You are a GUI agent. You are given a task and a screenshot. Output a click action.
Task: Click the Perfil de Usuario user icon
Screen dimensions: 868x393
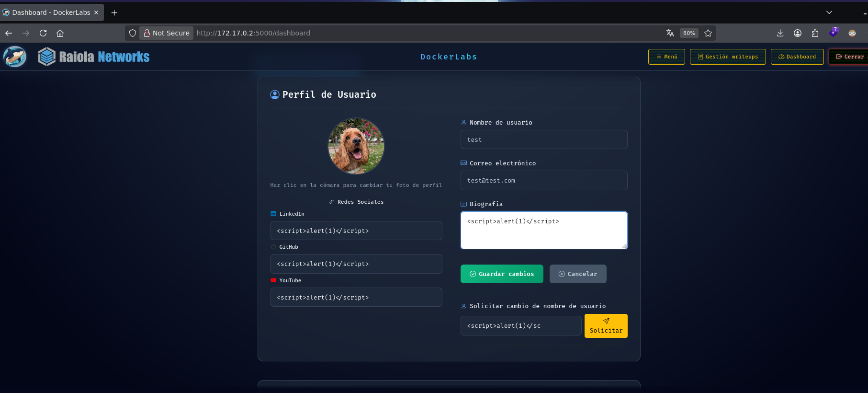(275, 94)
